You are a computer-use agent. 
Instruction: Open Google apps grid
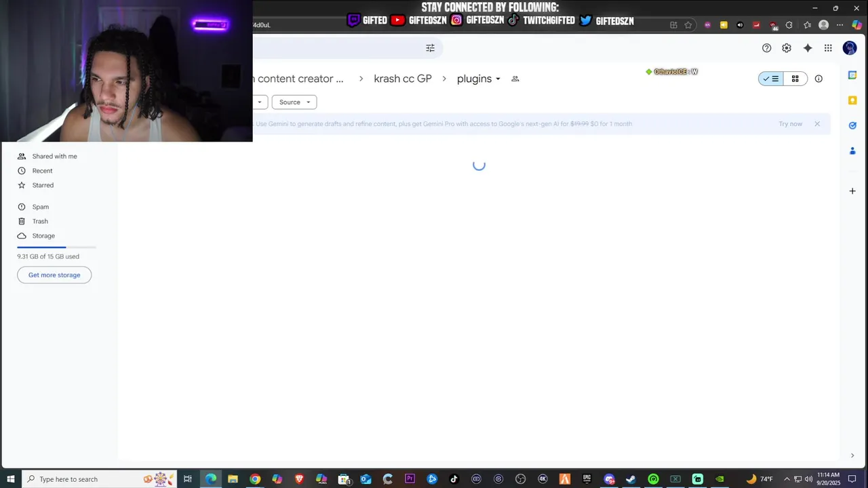828,48
